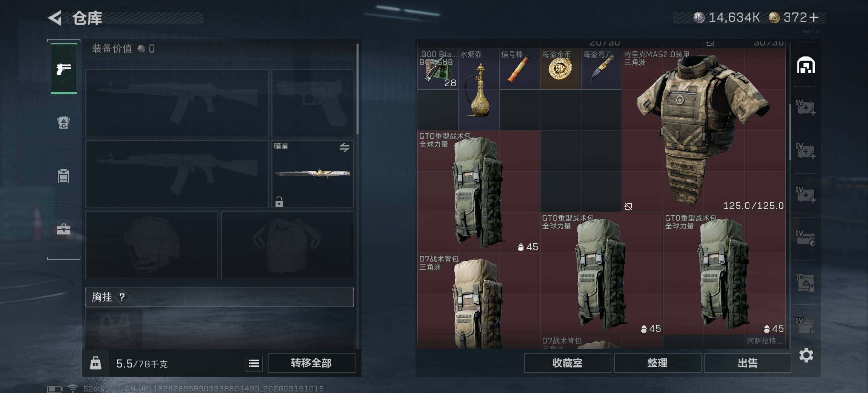The width and height of the screenshot is (868, 393).
Task: Open the briefcase safe-box sidebar icon
Action: 64,229
